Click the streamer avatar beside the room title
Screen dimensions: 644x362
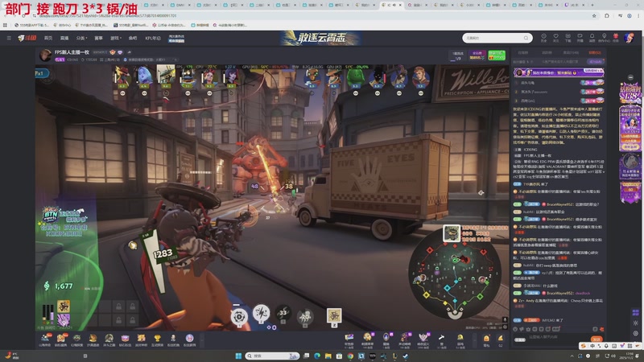45,55
